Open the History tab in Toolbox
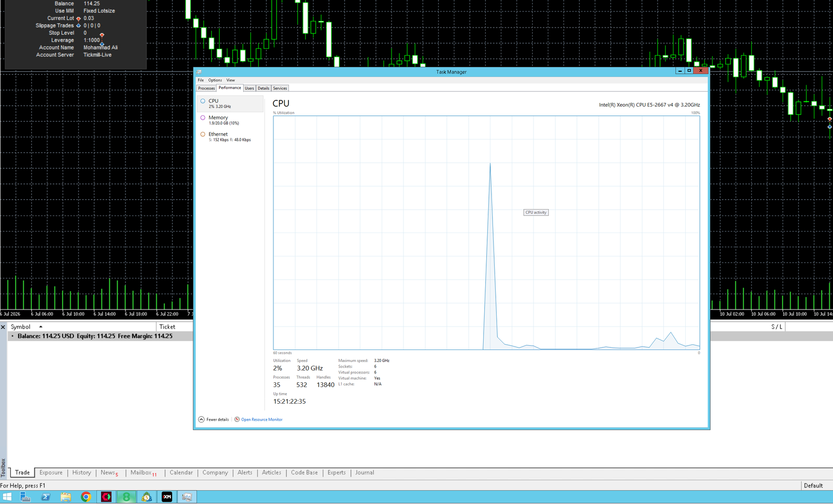The image size is (833, 504). click(82, 473)
